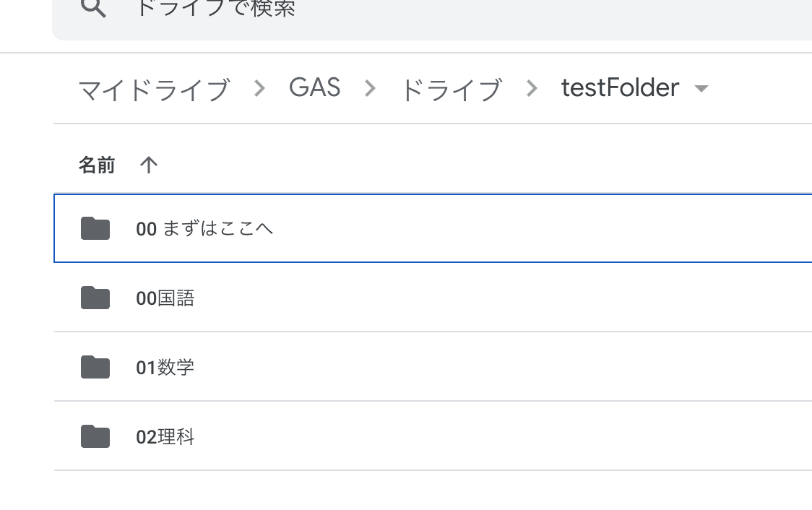Click the testFolder breadcrumb label

pyautogui.click(x=620, y=87)
